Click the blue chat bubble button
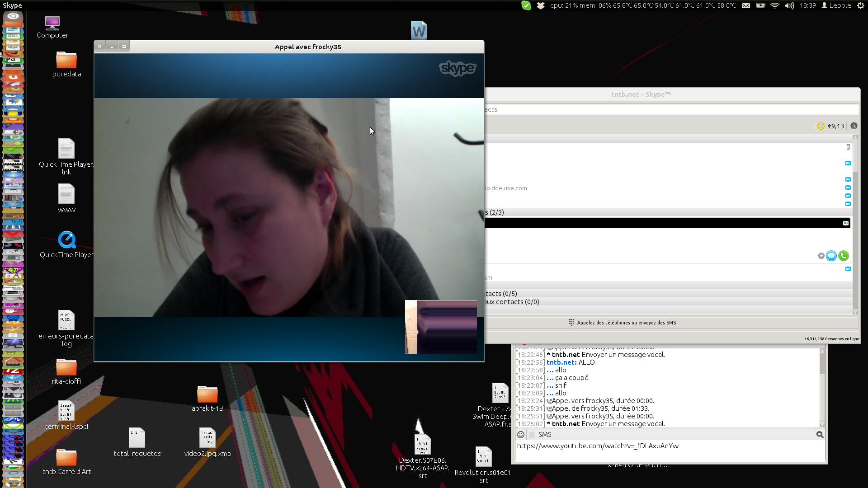Image resolution: width=868 pixels, height=488 pixels. coord(831,256)
